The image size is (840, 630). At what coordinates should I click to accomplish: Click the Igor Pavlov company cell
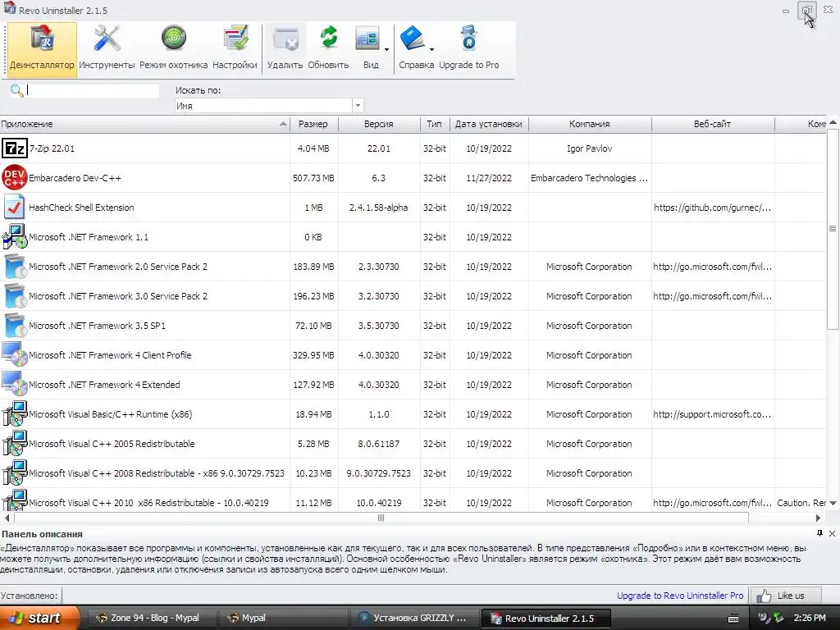pyautogui.click(x=589, y=148)
